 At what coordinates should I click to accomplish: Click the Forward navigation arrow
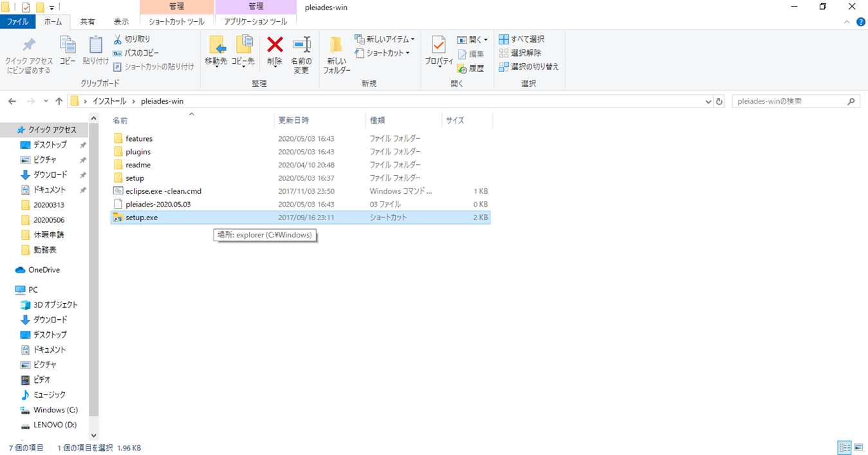coord(31,101)
